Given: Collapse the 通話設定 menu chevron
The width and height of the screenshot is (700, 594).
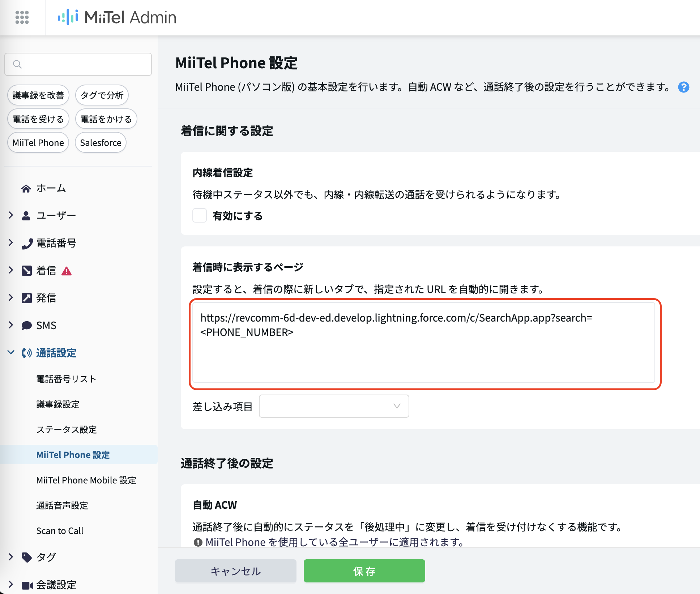Looking at the screenshot, I should [11, 352].
